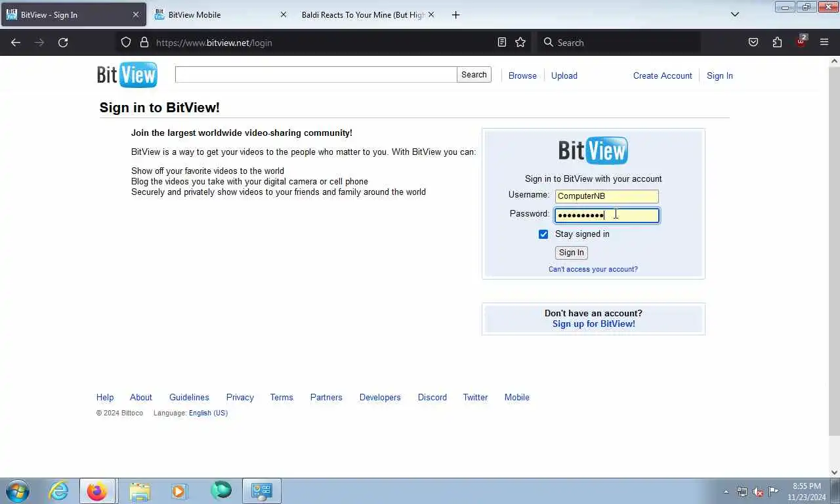Expand the list all tabs dropdown
Image resolution: width=840 pixels, height=504 pixels.
[735, 14]
